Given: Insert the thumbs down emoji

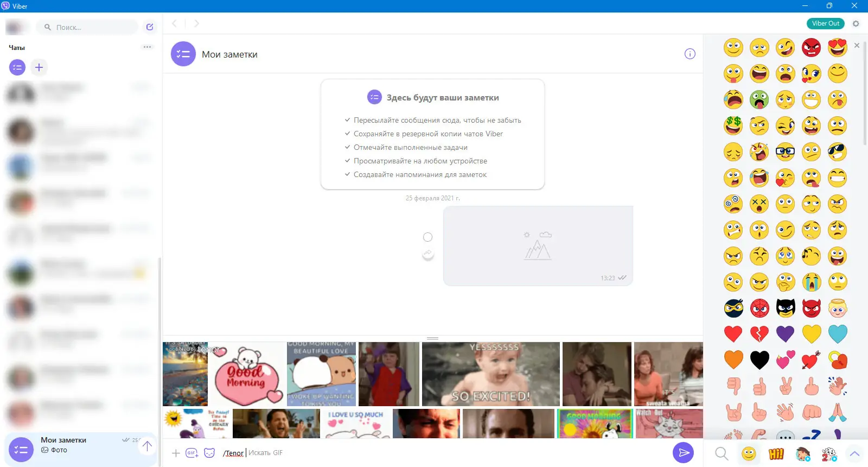Looking at the screenshot, I should click(733, 386).
